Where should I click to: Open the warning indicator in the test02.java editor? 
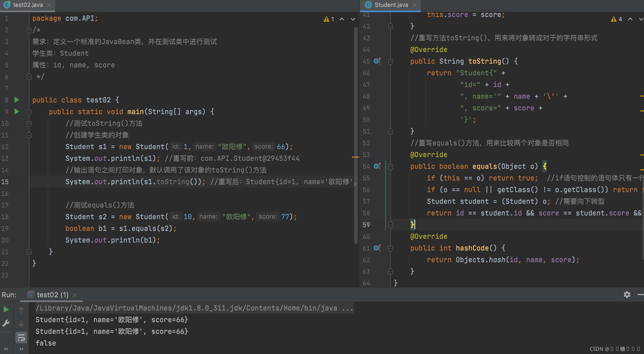(x=329, y=19)
